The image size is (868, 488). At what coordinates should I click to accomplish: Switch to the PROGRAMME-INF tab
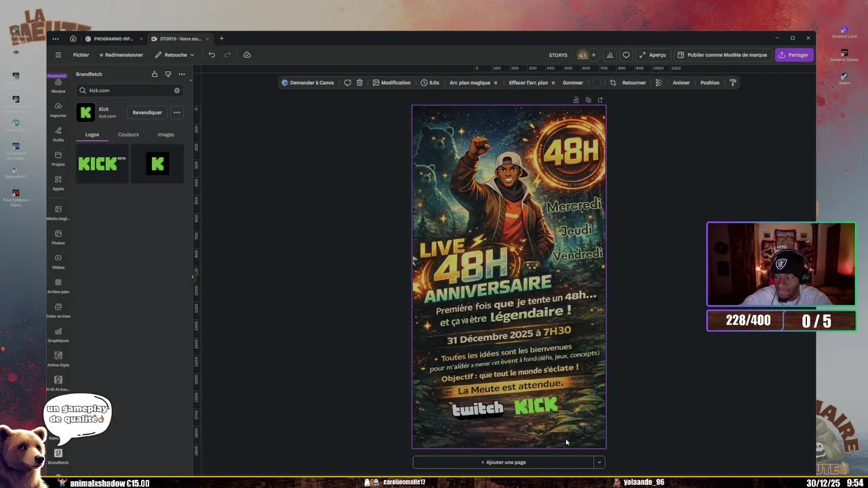113,39
